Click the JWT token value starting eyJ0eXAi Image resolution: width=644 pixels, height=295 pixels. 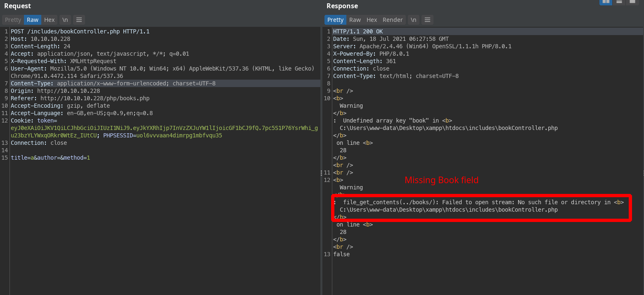[164, 132]
